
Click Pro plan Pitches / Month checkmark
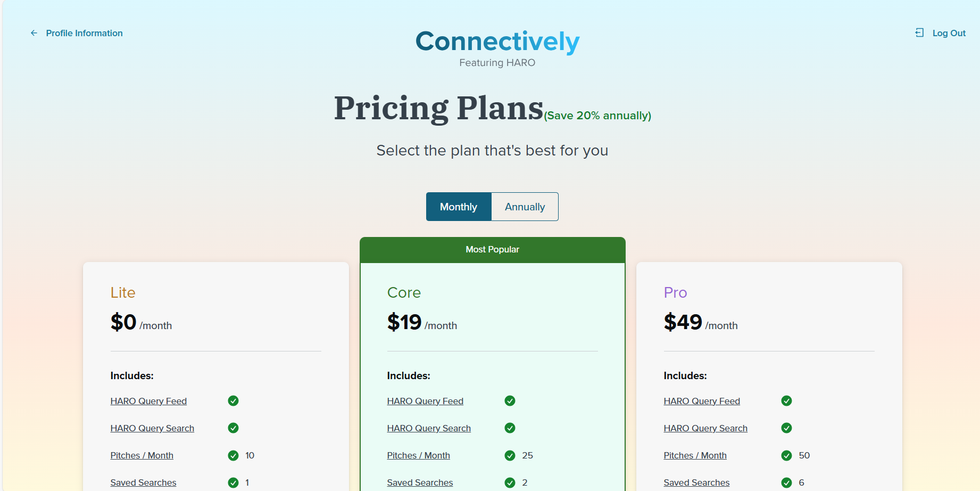786,455
